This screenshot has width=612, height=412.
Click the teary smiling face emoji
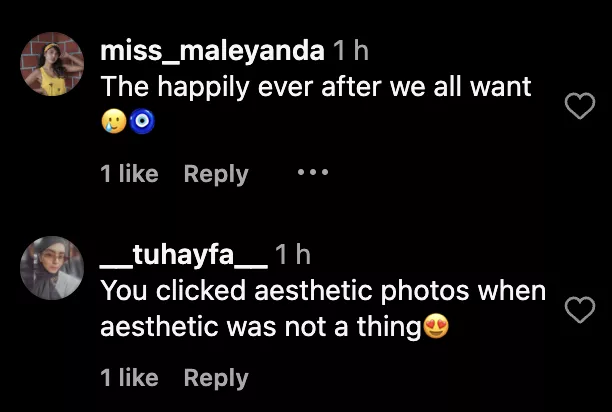click(x=113, y=121)
